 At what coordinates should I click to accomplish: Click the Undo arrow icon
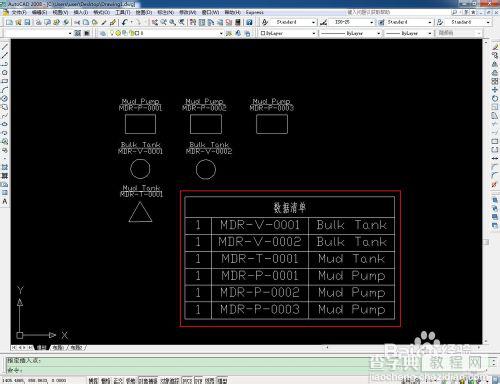pyautogui.click(x=124, y=22)
